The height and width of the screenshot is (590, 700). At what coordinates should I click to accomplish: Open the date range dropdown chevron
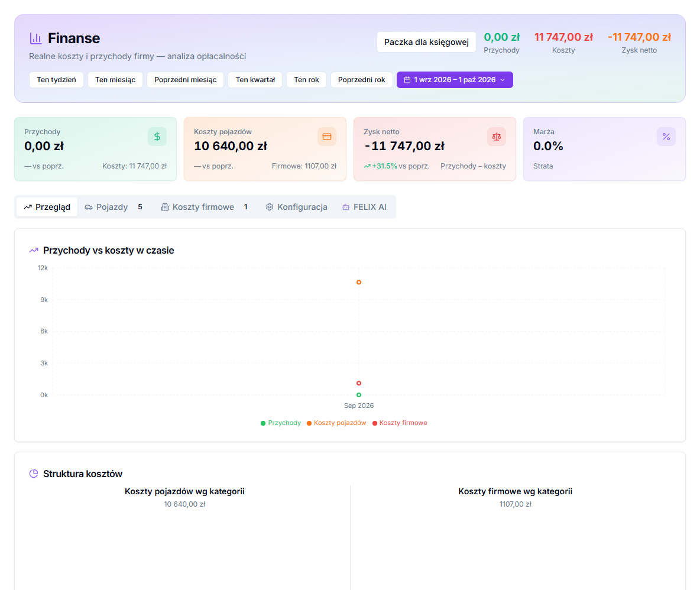(x=503, y=80)
